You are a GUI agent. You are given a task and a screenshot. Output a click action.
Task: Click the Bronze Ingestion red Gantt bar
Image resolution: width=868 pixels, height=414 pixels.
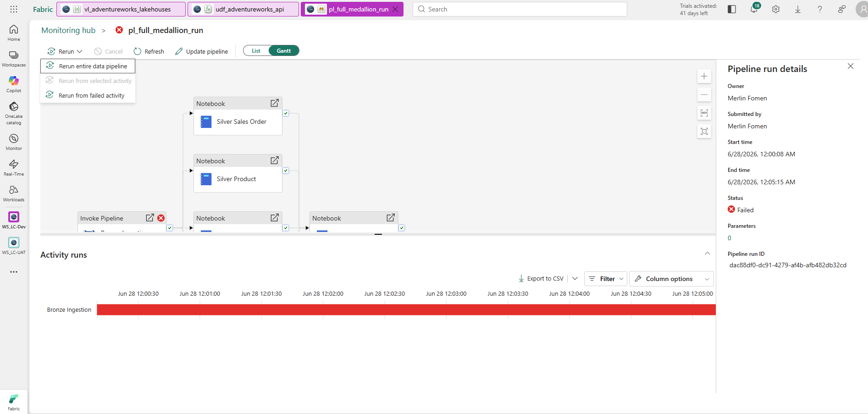click(x=406, y=309)
